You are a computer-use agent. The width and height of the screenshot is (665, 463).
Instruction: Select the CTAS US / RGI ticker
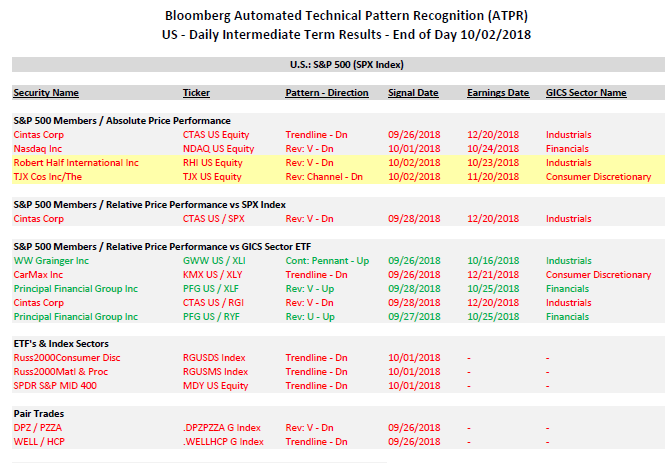(213, 303)
